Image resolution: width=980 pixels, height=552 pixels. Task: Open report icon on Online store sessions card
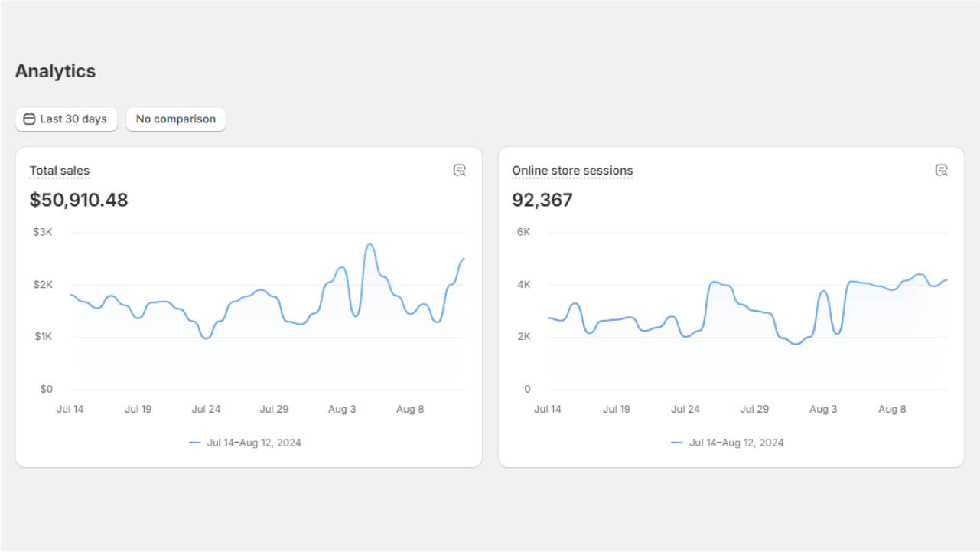[942, 170]
